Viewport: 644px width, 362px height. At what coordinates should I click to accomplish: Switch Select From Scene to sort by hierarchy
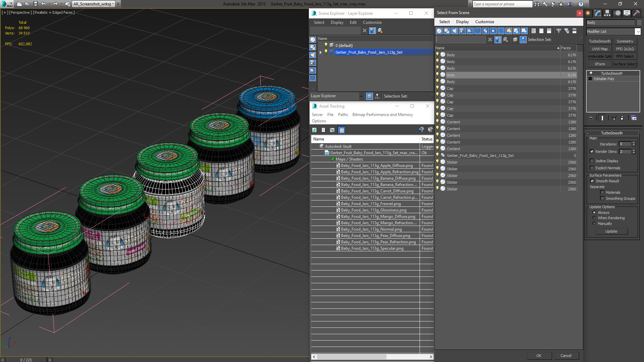523,40
